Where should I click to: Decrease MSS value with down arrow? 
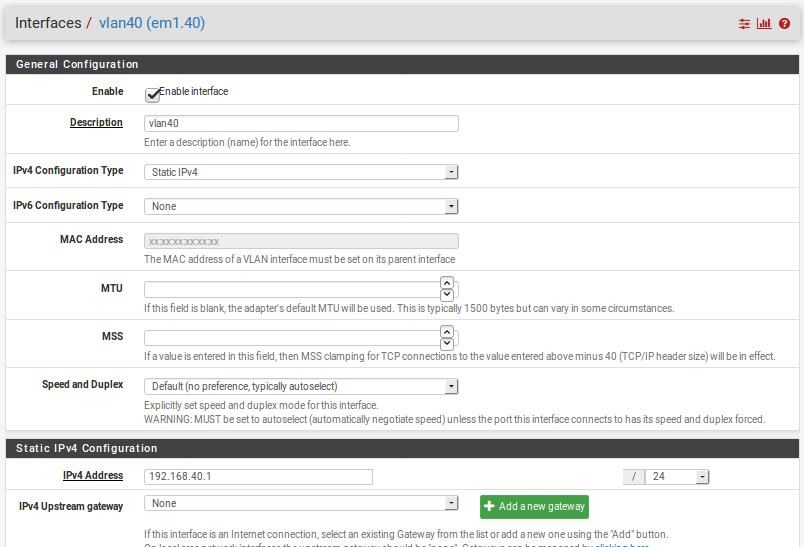(x=447, y=342)
